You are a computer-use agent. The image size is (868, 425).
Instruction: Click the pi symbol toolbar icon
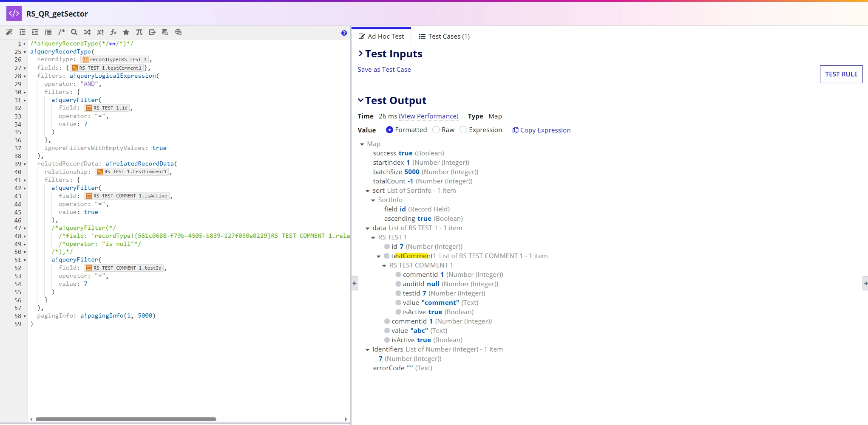139,32
